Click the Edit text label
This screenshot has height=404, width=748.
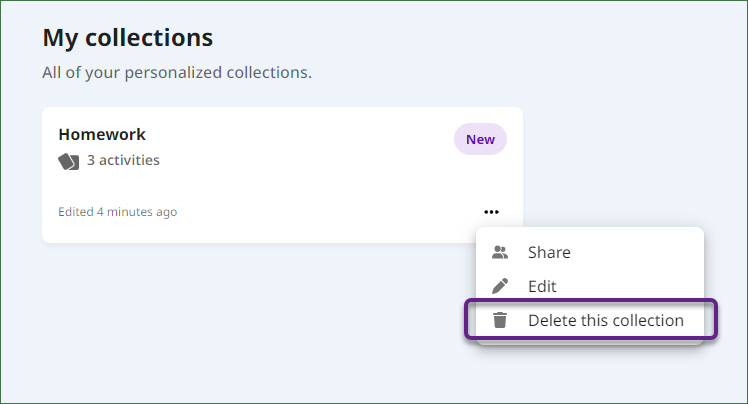point(542,286)
